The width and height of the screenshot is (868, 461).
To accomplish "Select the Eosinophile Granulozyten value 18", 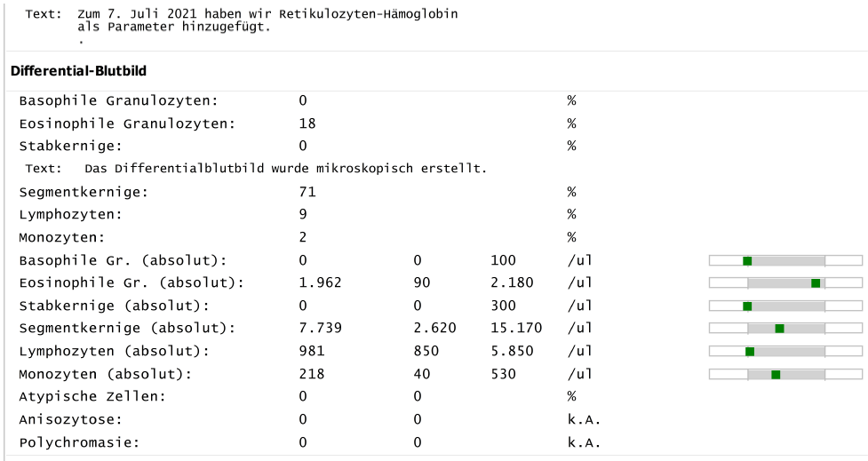I will pos(307,123).
